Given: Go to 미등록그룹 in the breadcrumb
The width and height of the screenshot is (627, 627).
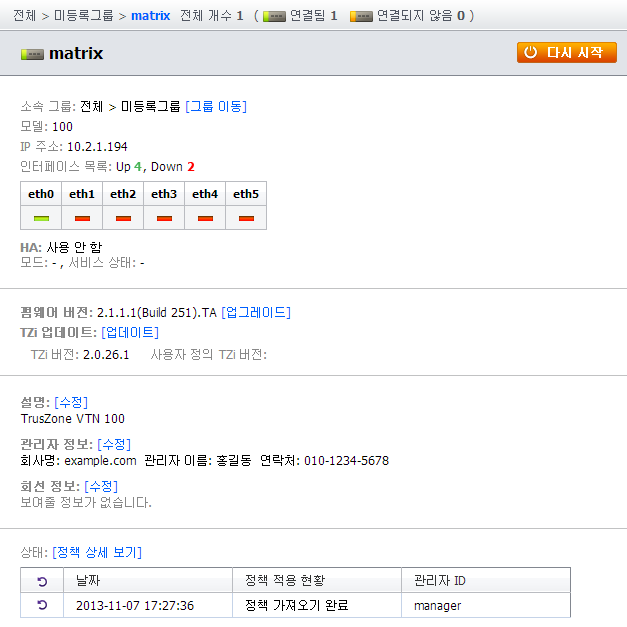Looking at the screenshot, I should (83, 16).
